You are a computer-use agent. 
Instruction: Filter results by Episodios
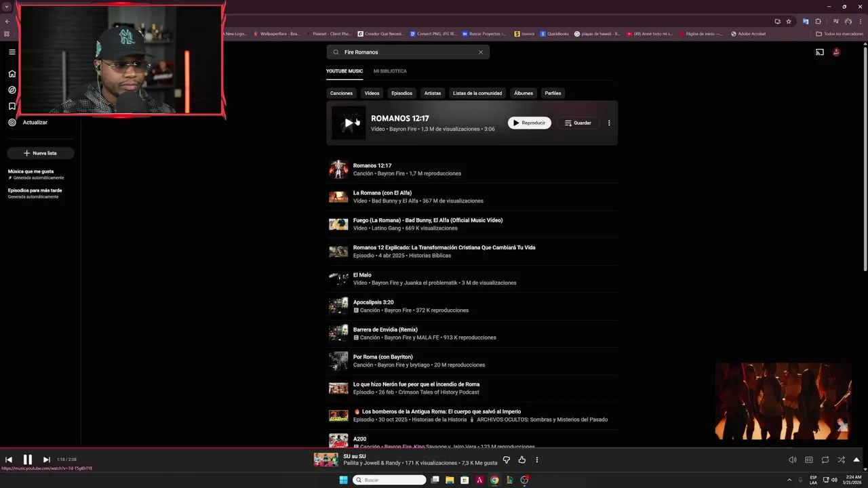click(x=401, y=93)
